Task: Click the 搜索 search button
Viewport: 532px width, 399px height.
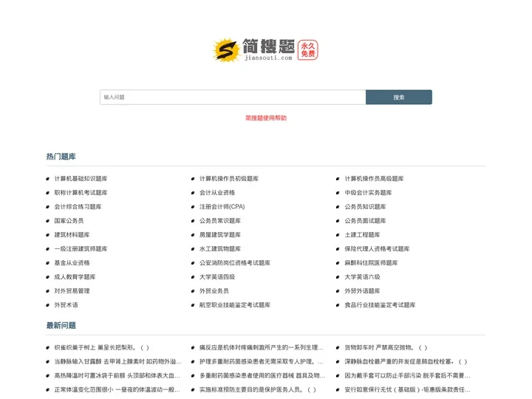Action: [399, 97]
